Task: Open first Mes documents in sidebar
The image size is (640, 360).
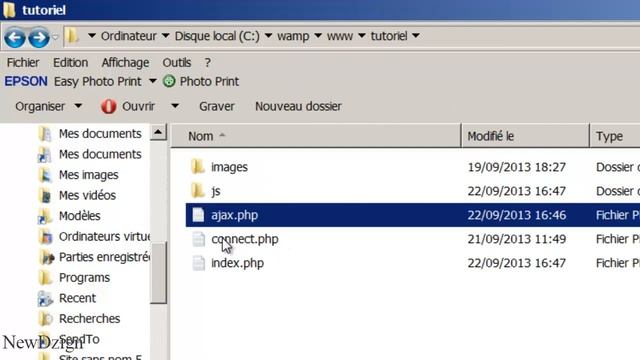Action: [x=100, y=133]
